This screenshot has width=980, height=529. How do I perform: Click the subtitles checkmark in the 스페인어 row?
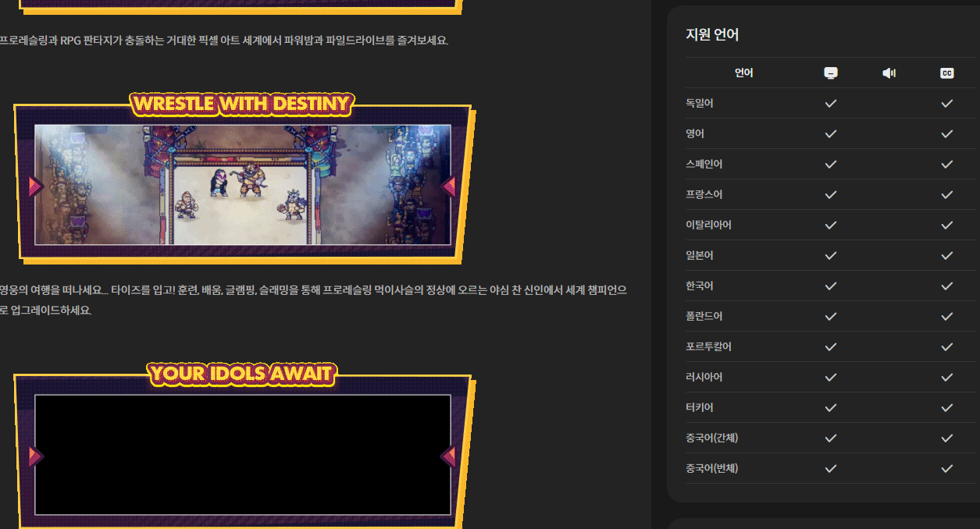click(x=947, y=164)
